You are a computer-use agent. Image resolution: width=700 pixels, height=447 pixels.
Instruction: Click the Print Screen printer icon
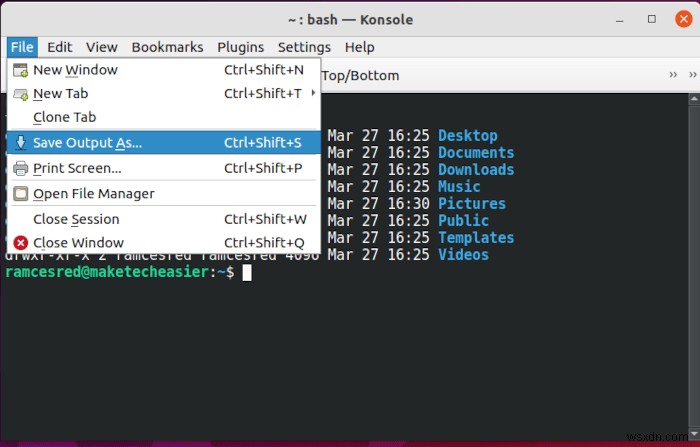(x=21, y=168)
